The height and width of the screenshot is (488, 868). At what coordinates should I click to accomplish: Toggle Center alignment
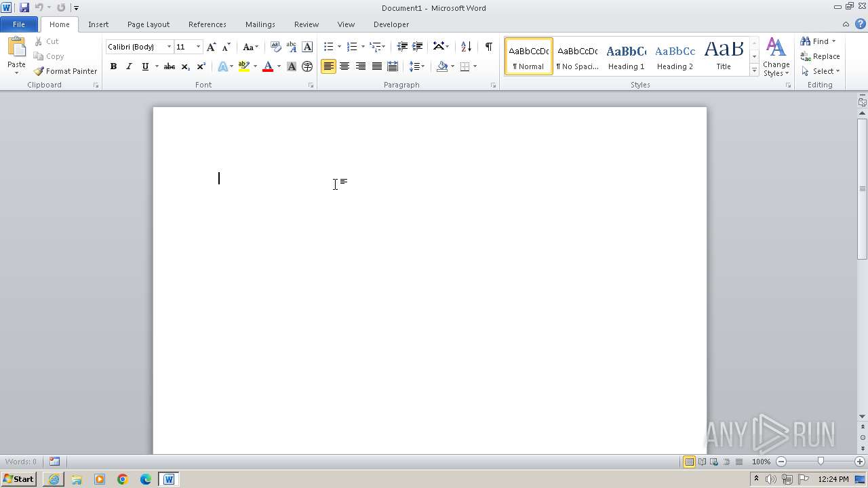pos(344,66)
